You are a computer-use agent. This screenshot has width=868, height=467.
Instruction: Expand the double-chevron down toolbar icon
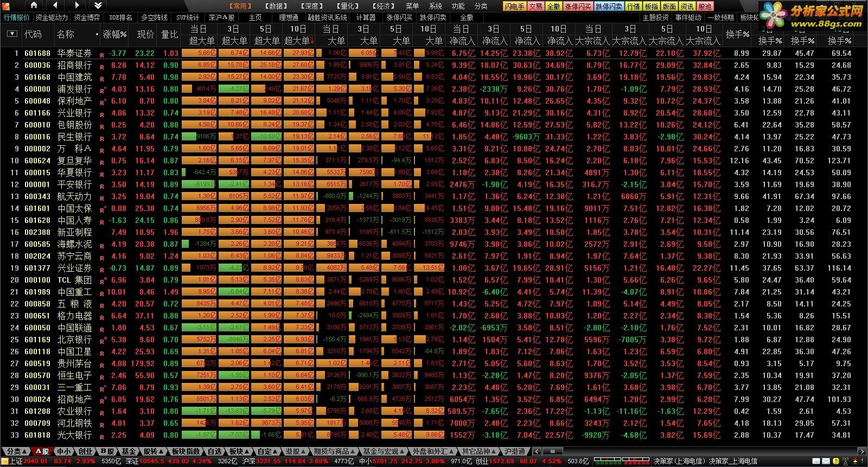pos(98,5)
